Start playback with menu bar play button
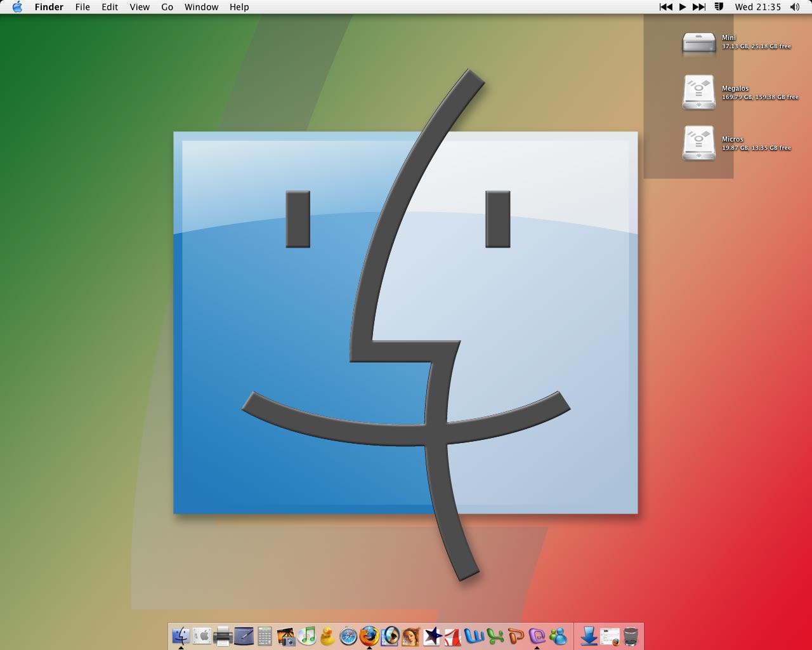 (683, 7)
